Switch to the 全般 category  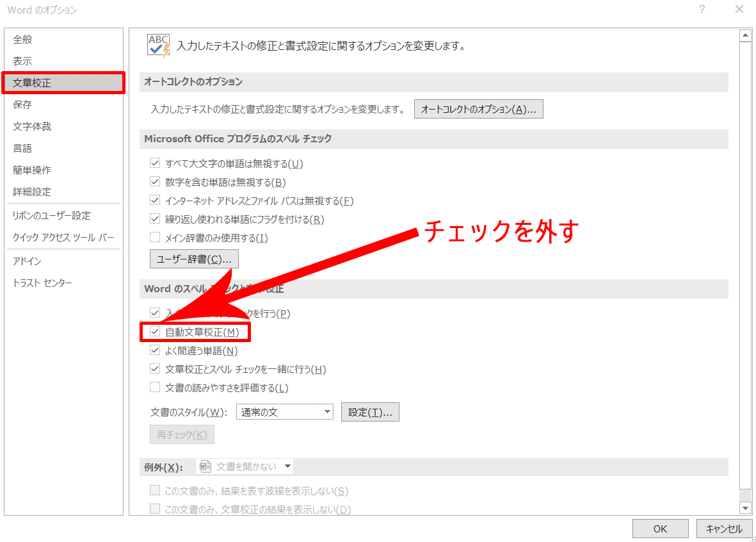pos(22,39)
